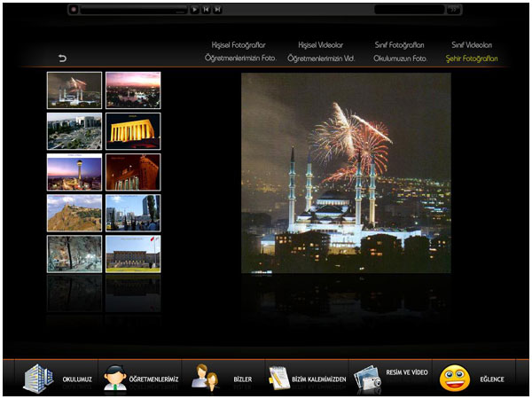The height and width of the screenshot is (399, 532).
Task: Open the Kişisel Fotoğraflar tab
Action: coord(237,44)
